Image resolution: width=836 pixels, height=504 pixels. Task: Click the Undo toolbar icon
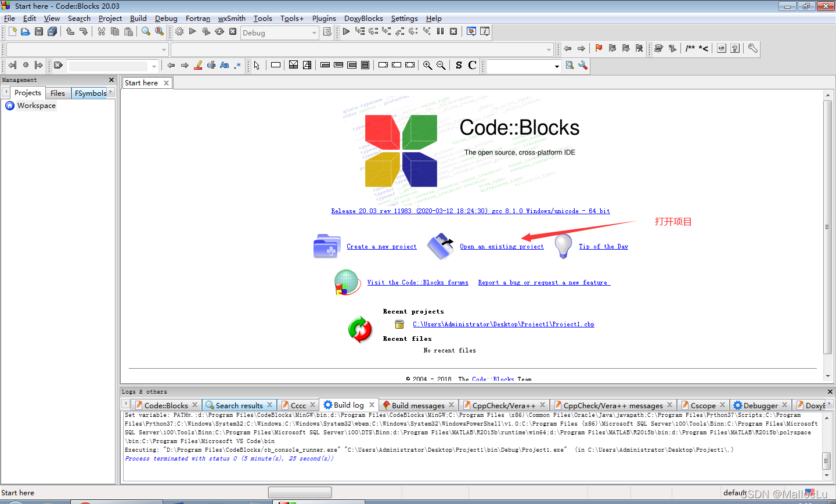[x=70, y=32]
